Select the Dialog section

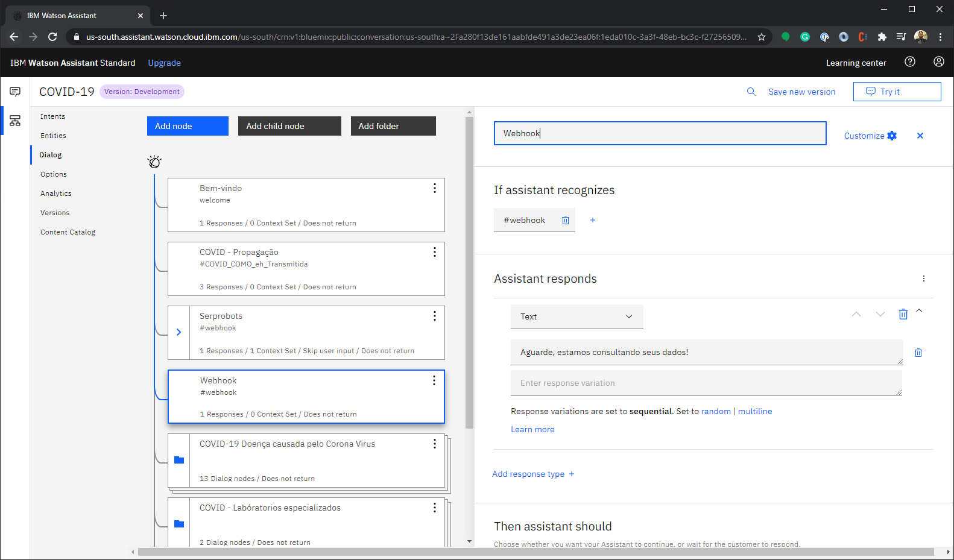point(50,155)
